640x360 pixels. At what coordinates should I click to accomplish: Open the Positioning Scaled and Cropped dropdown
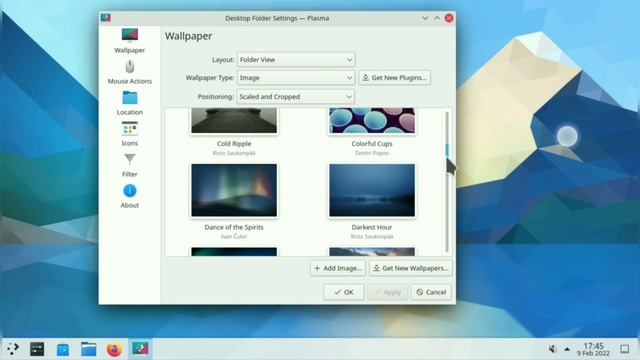[296, 97]
